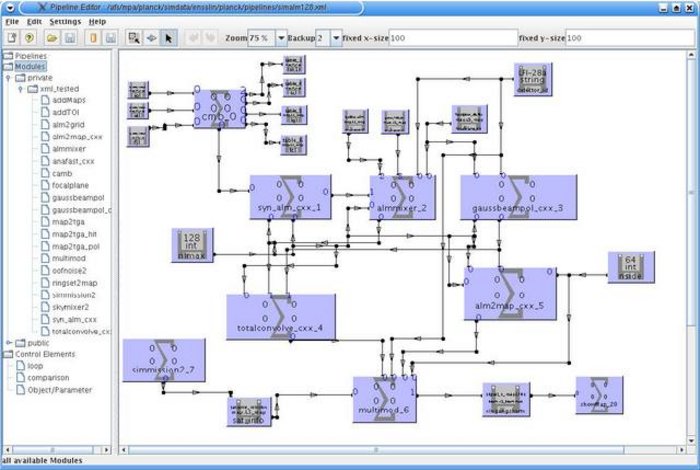Select syn_alm_cxx module in tree

(x=74, y=320)
